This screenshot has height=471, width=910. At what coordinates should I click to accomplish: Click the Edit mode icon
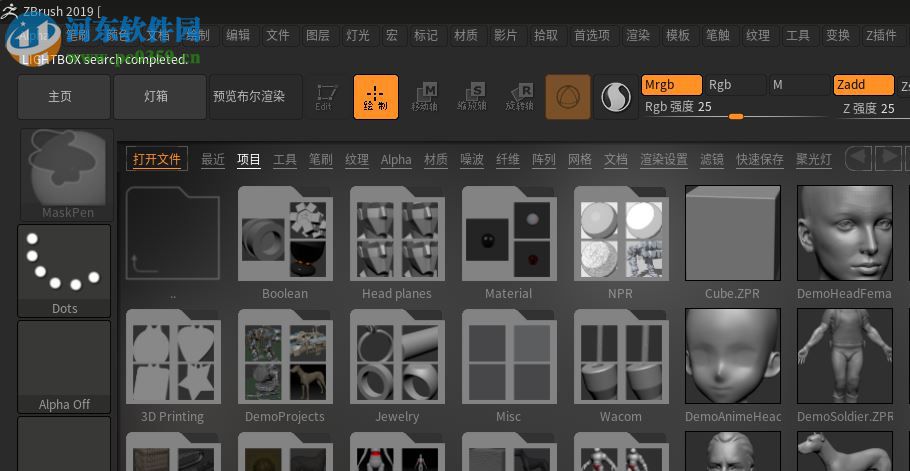point(326,97)
